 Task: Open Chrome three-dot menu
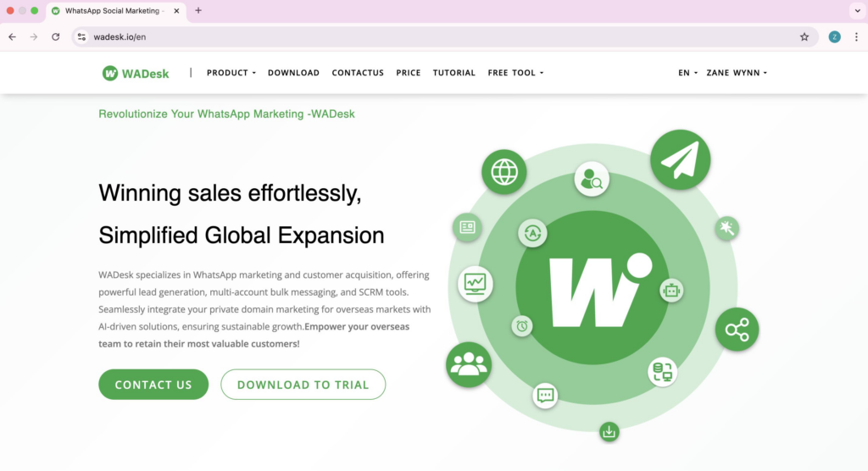(856, 37)
